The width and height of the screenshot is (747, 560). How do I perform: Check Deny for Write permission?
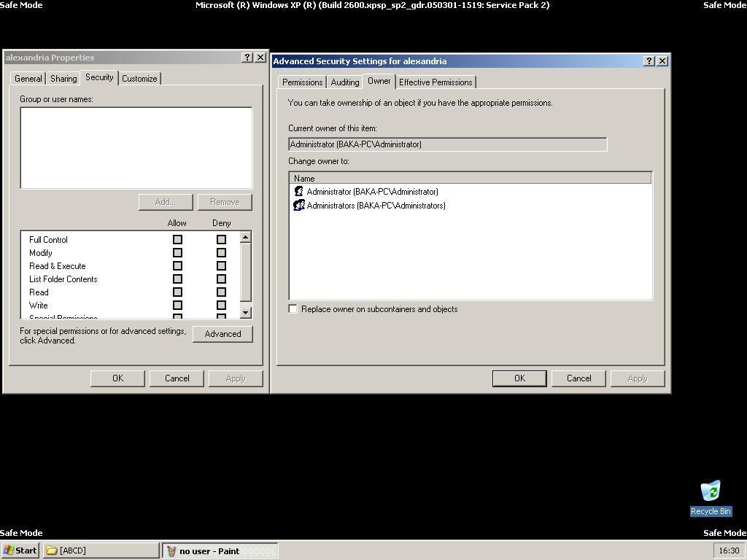pyautogui.click(x=221, y=306)
